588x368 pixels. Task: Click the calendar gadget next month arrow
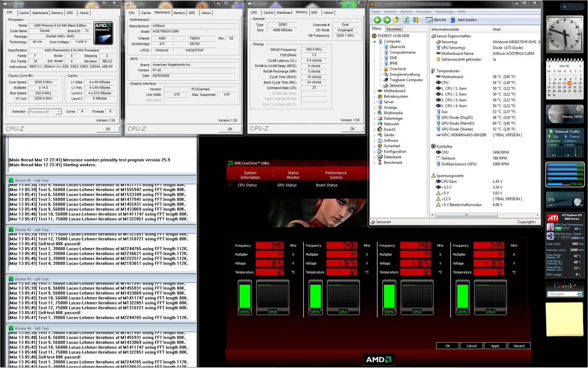point(580,66)
